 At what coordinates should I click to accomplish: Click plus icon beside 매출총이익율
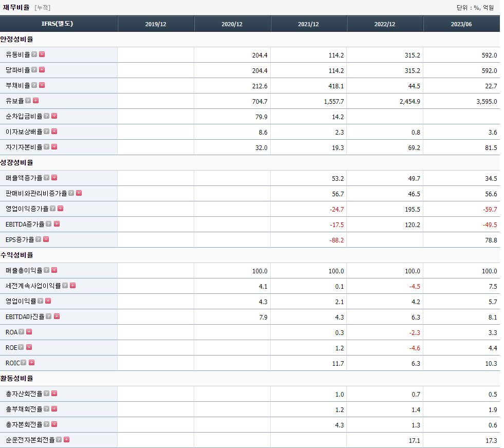point(54,270)
